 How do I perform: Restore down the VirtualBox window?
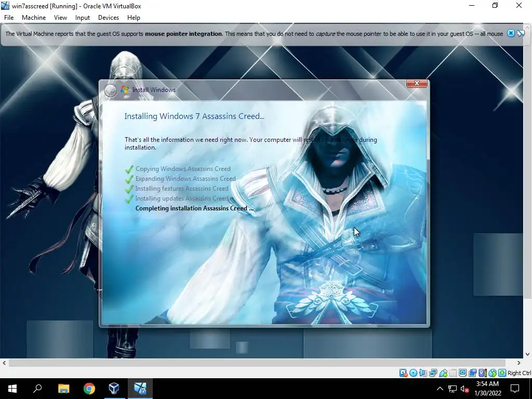tap(495, 5)
